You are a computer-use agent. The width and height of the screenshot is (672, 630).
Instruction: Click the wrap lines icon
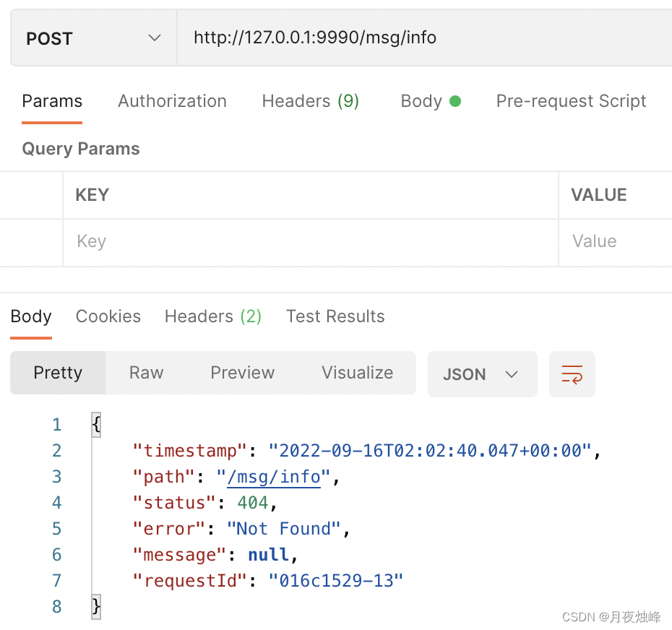[x=572, y=374]
